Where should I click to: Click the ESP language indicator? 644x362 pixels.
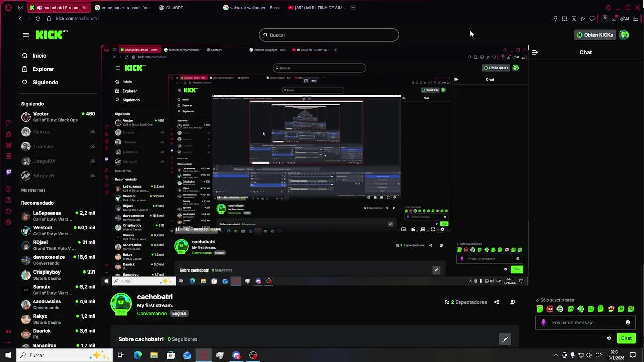tap(599, 355)
